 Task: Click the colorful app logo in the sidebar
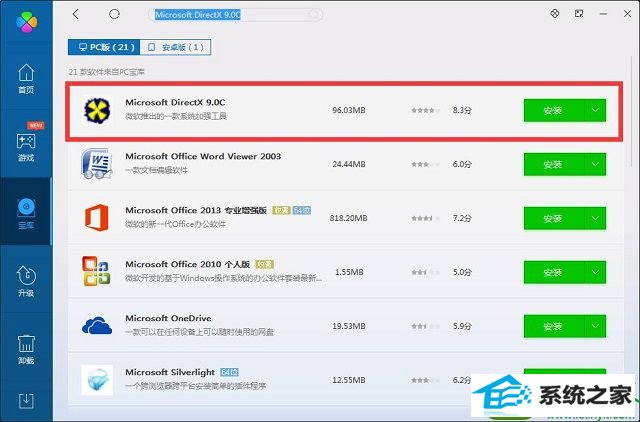pos(27,21)
